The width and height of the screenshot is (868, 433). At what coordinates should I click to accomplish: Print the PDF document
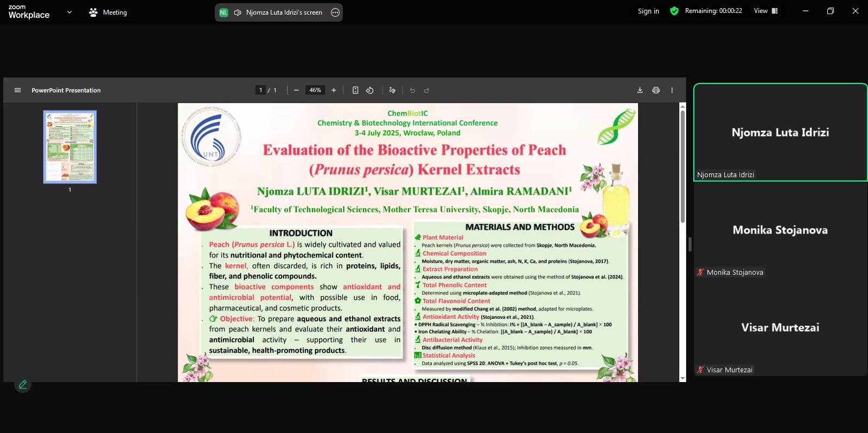(656, 91)
